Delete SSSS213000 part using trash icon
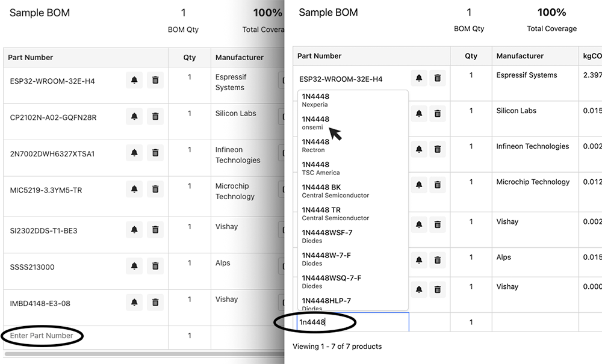The image size is (602, 364). (x=155, y=266)
